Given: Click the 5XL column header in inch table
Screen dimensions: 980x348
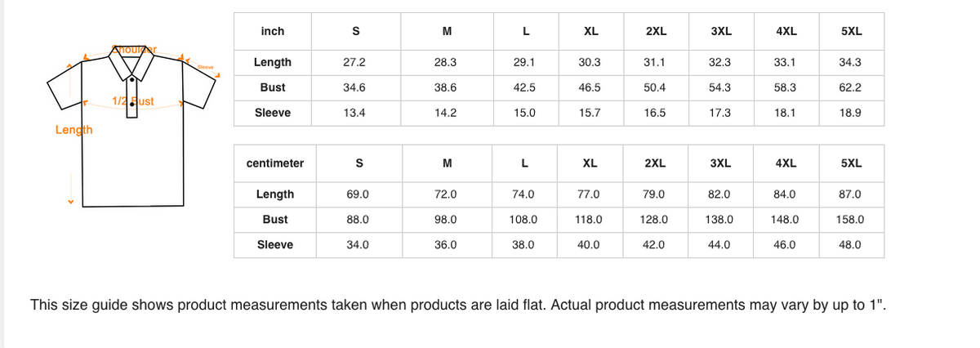Looking at the screenshot, I should pos(851,31).
